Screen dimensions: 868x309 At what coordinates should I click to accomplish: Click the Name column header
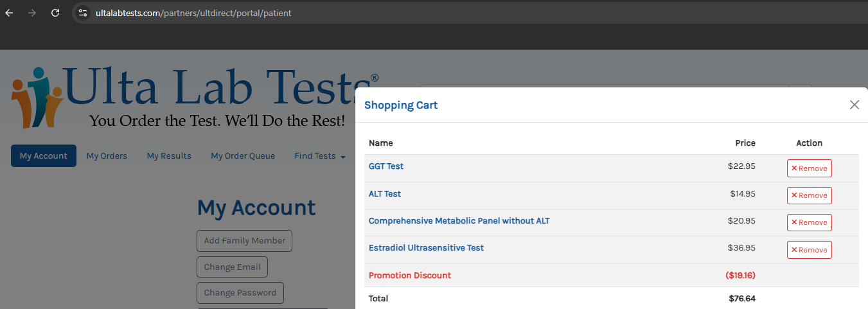380,143
